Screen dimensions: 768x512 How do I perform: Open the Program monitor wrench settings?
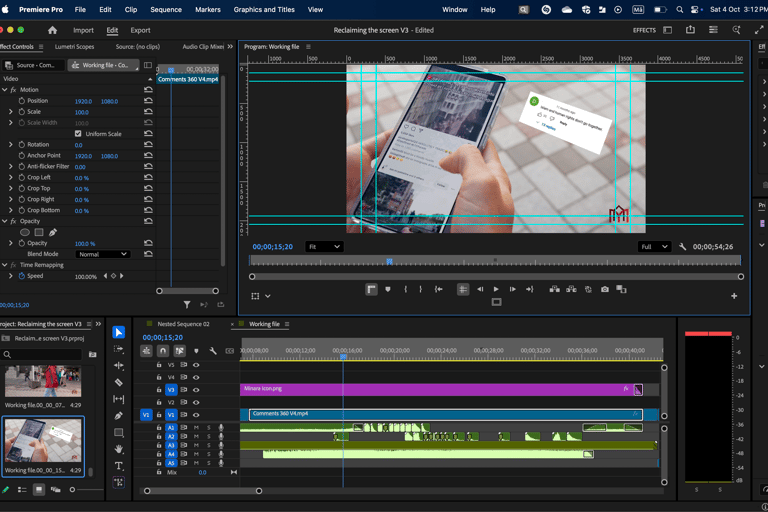coord(683,247)
